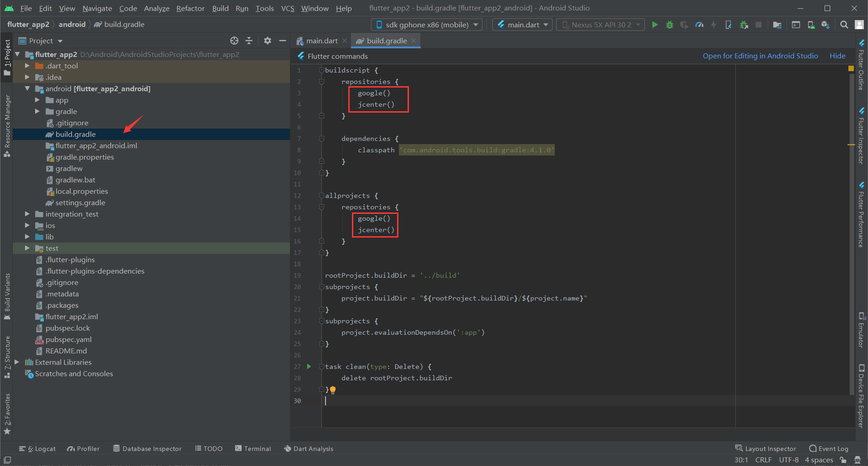This screenshot has width=868, height=466.
Task: Open Resource Manager side tab
Action: tap(7, 126)
